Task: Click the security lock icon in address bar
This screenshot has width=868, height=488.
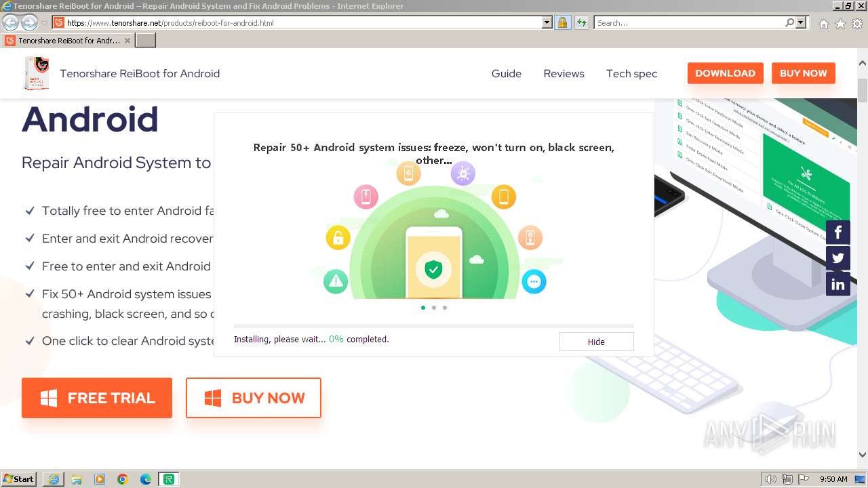Action: (562, 22)
